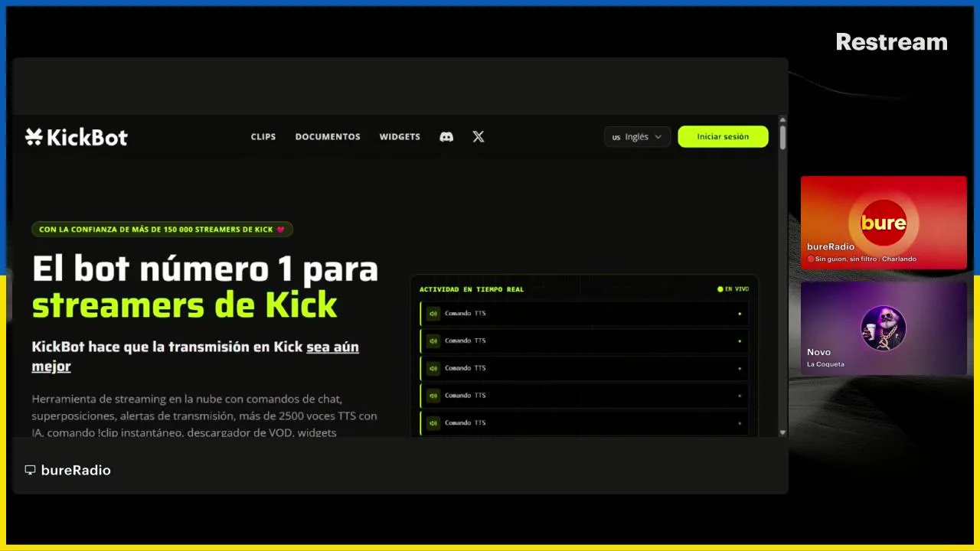Click the speaker icon on the second Comando TTS row
Screen dimensions: 980x551
[433, 341]
